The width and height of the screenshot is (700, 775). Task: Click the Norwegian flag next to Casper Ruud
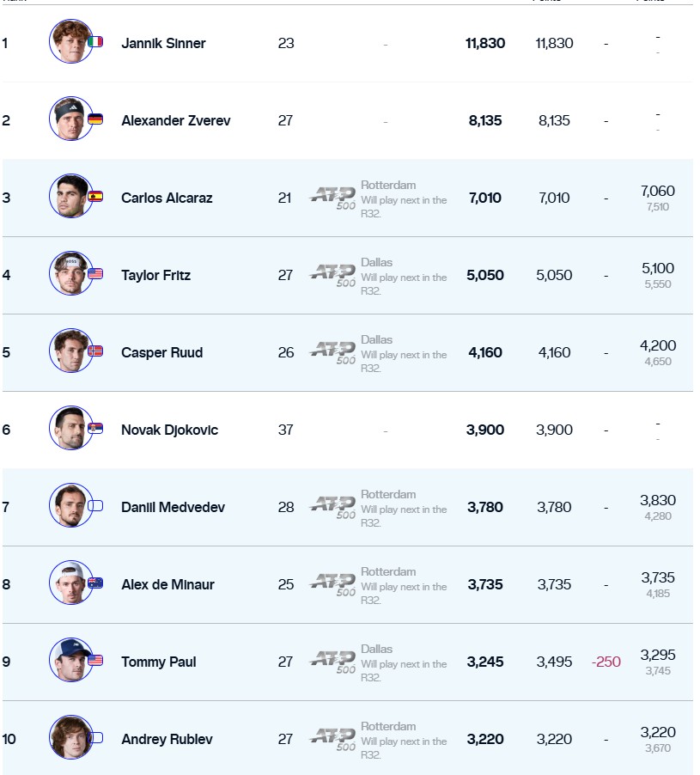pos(95,351)
